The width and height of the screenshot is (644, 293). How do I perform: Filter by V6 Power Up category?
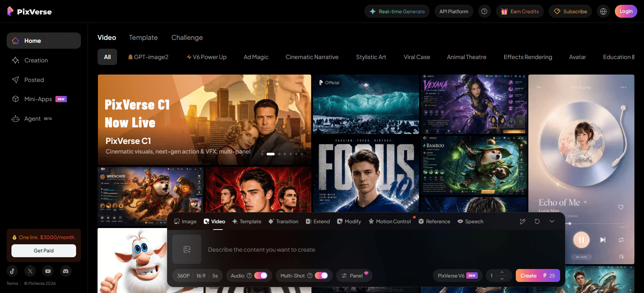tap(206, 57)
